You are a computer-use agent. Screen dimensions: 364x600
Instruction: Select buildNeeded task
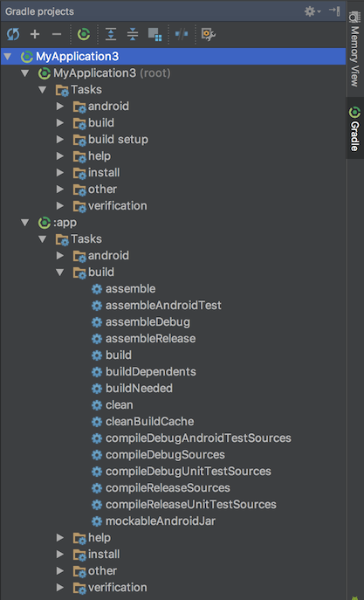[x=139, y=388]
